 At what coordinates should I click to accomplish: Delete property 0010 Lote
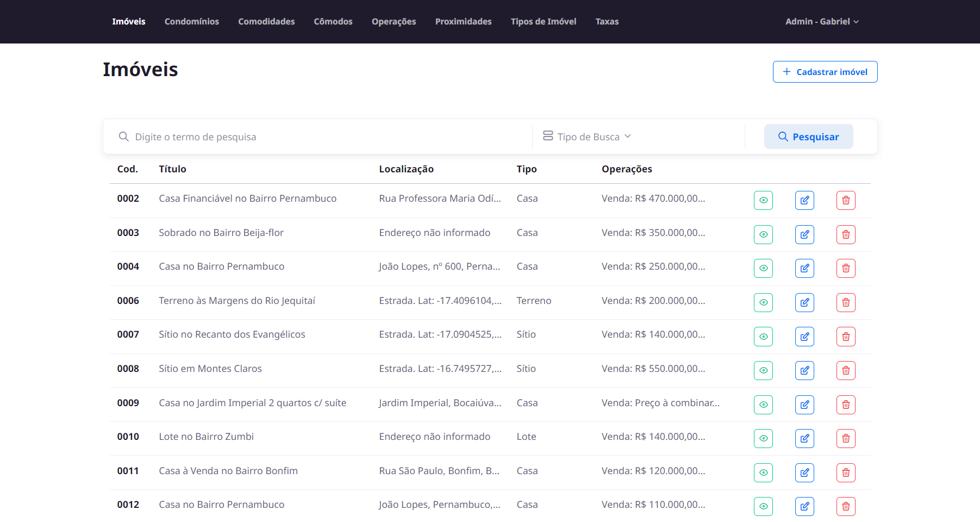846,438
